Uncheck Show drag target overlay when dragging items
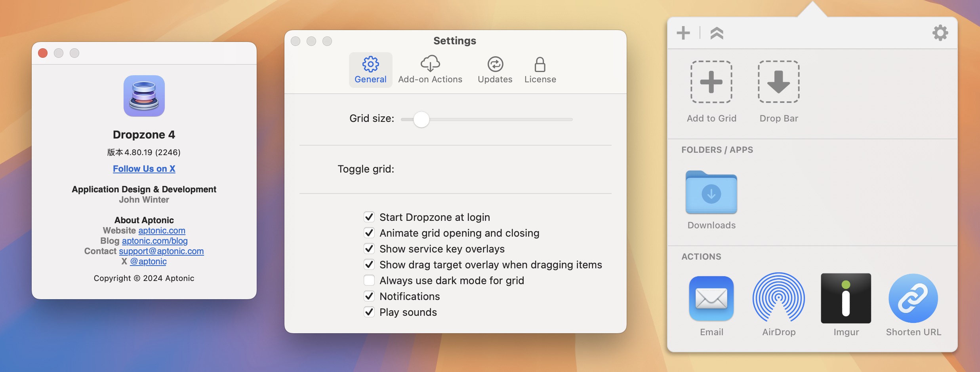The height and width of the screenshot is (372, 980). click(x=369, y=264)
